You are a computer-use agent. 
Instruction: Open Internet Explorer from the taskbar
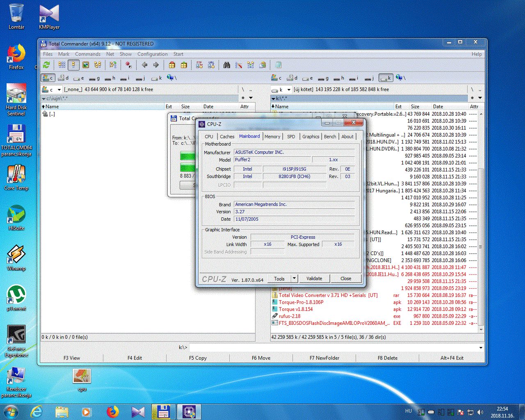37,411
